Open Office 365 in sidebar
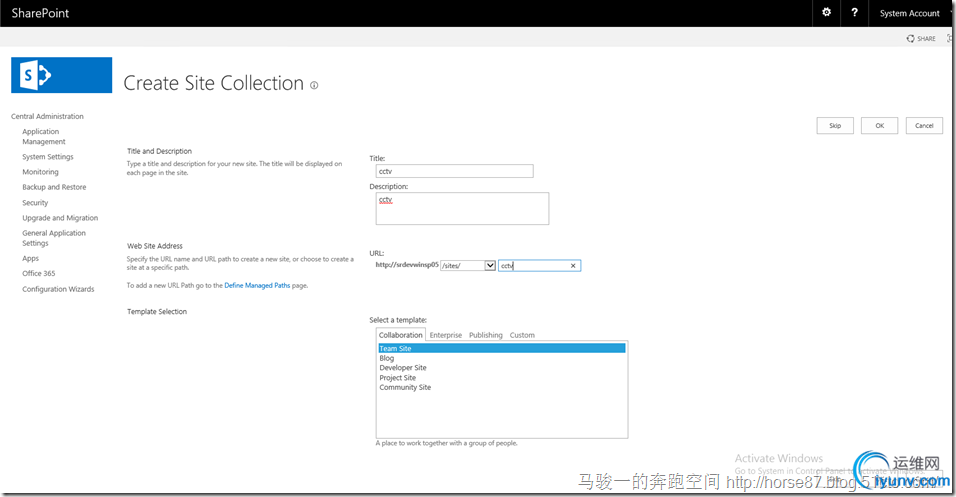The height and width of the screenshot is (497, 956). point(38,273)
